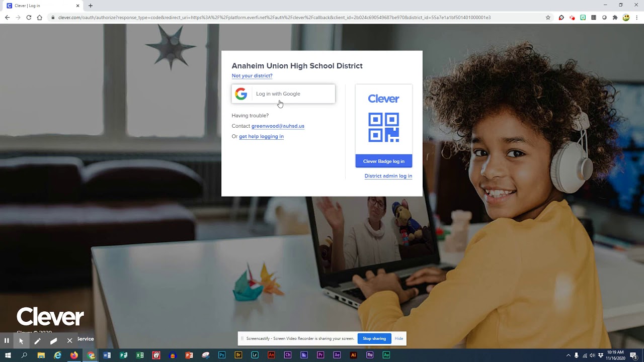Click the microphone tray icon

(577, 355)
